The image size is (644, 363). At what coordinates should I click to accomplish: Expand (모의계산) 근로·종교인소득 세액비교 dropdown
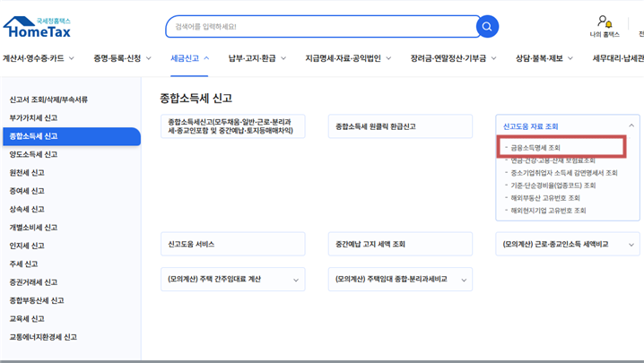[631, 244]
